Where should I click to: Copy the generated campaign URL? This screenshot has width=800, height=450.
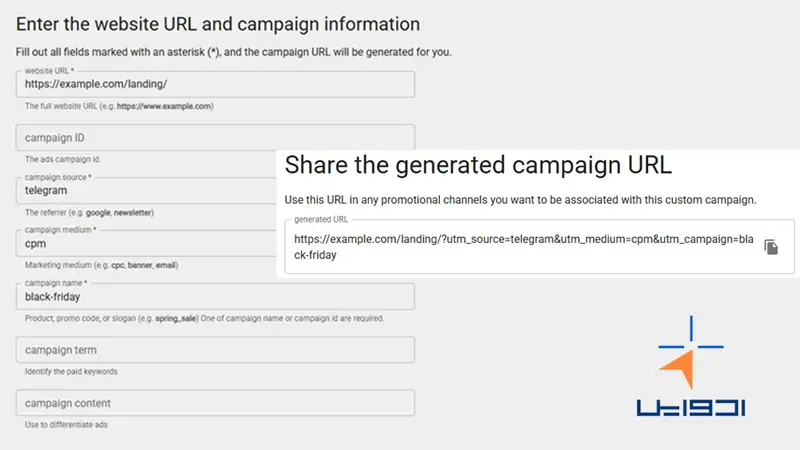coord(771,247)
